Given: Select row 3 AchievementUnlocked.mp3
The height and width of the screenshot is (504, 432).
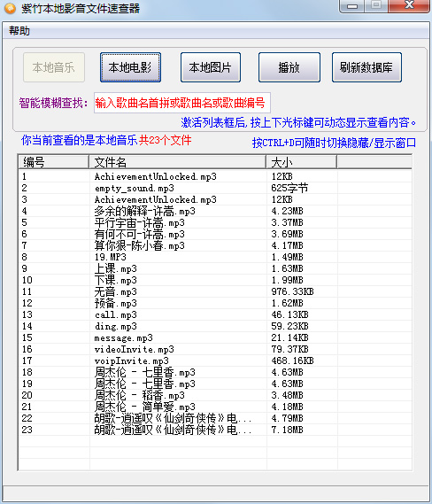Looking at the screenshot, I should coord(214,199).
